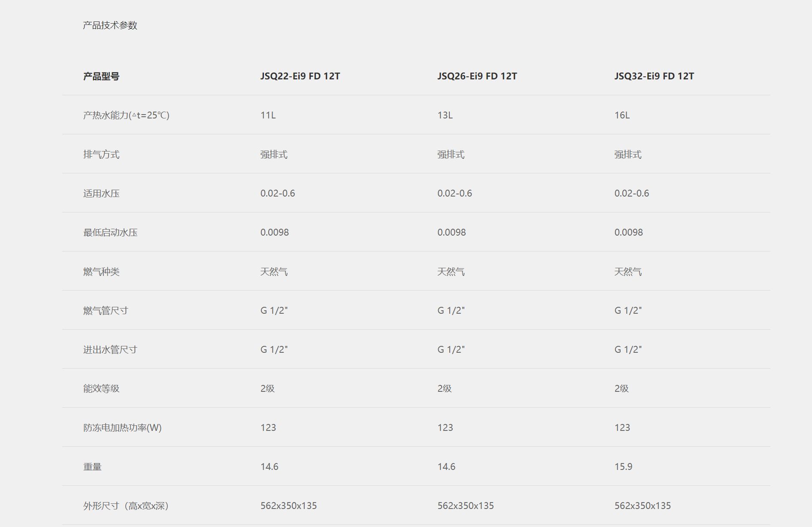Click the 燃气管尺寸 row label

106,311
